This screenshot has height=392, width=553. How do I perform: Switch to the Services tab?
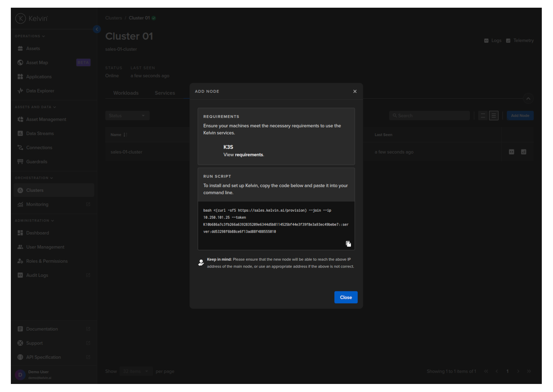pos(164,93)
